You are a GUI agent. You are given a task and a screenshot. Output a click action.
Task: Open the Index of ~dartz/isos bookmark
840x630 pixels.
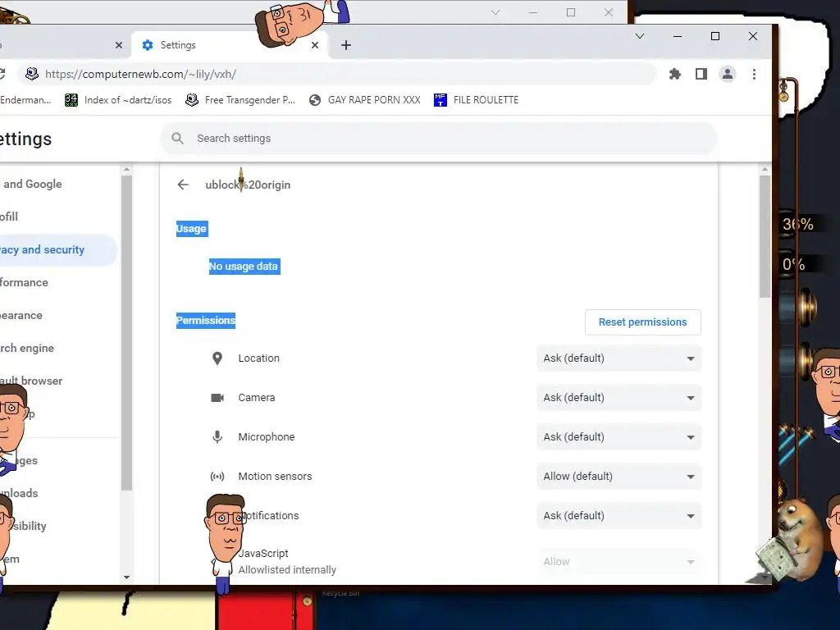point(118,99)
